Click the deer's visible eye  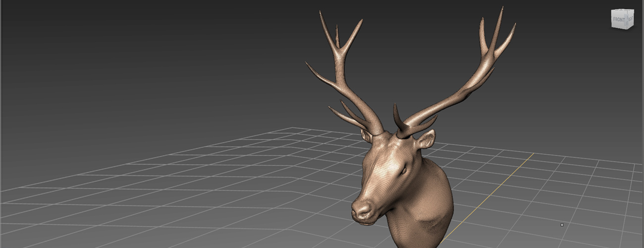pyautogui.click(x=404, y=170)
